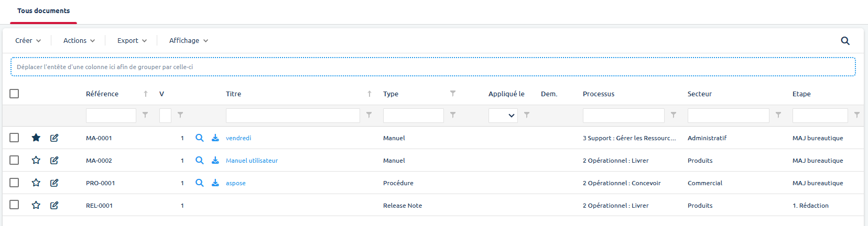Preview the vendredi document with the magnifier

tap(200, 138)
